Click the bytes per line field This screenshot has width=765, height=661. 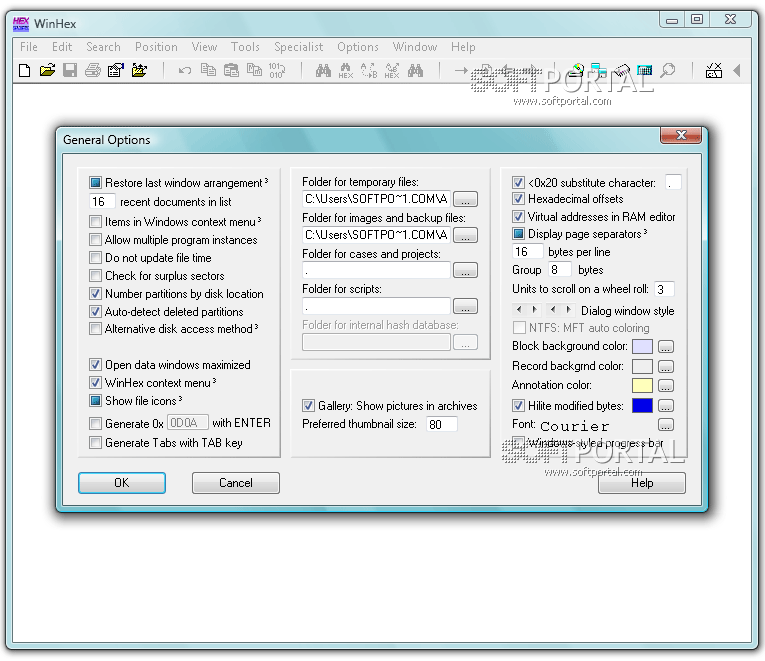pos(527,252)
